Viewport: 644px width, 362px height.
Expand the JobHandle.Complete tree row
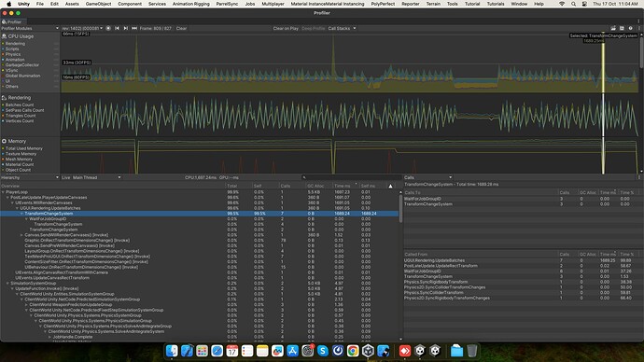[x=50, y=337]
